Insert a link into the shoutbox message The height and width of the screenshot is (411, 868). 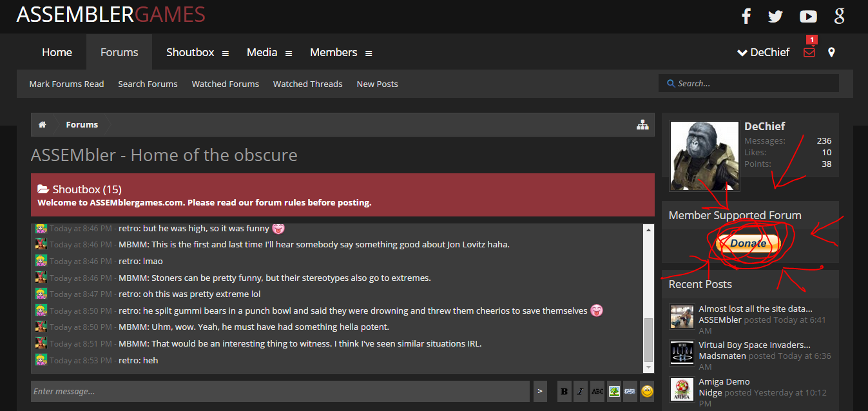[630, 391]
